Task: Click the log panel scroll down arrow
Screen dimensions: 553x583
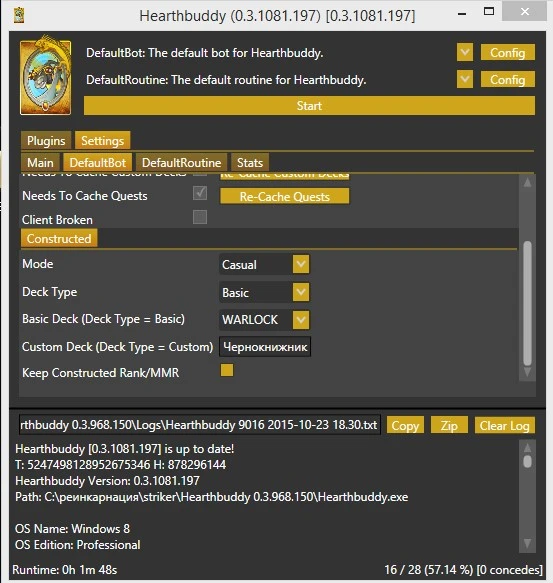Action: (527, 544)
